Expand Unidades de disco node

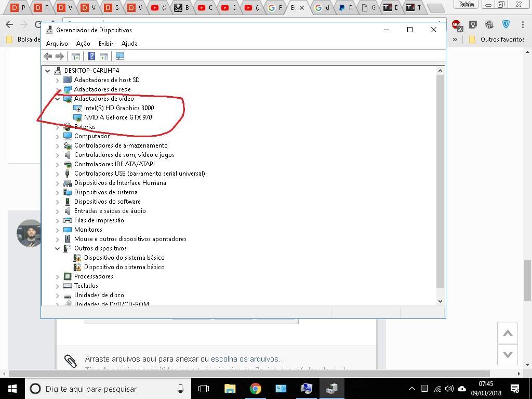[x=57, y=295]
